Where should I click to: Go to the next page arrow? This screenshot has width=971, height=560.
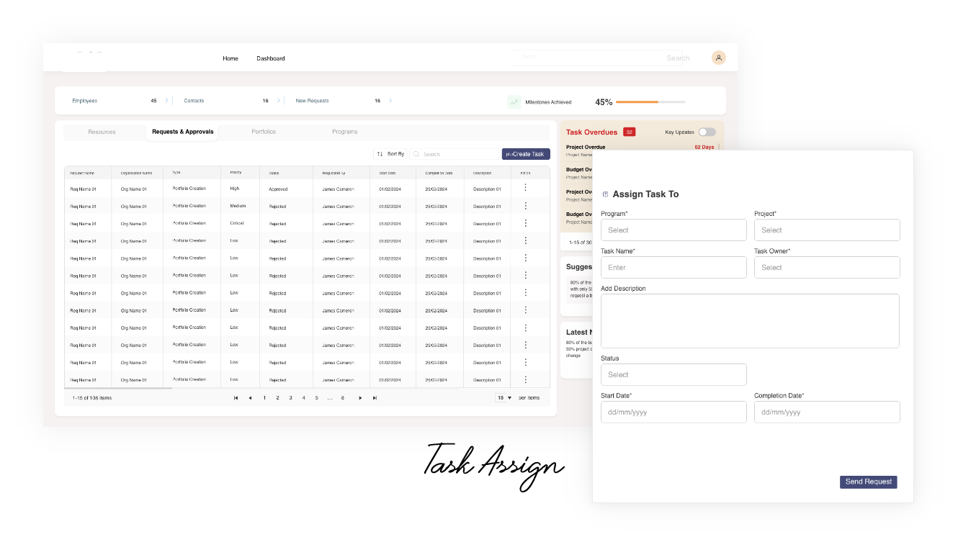[360, 398]
